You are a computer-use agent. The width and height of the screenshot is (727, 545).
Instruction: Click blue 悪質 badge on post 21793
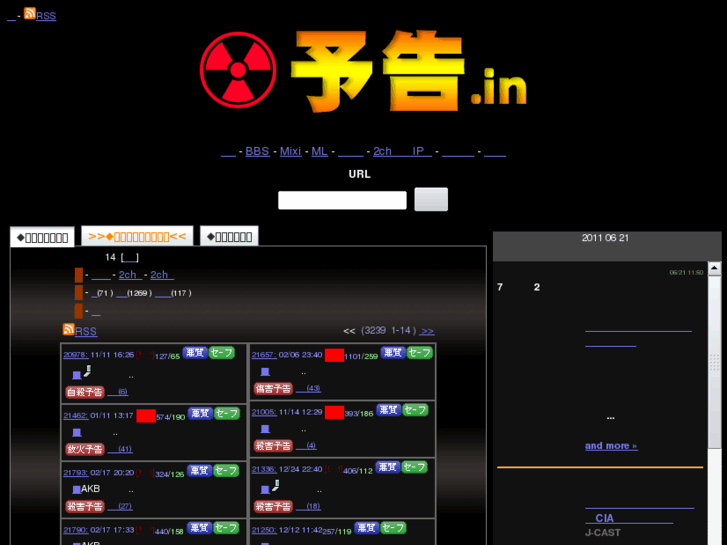[x=199, y=471]
